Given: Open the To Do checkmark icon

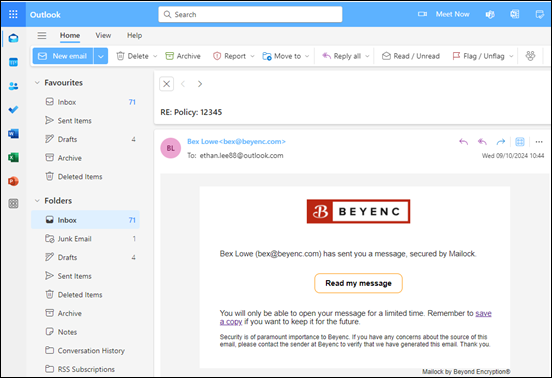Looking at the screenshot, I should pos(13,110).
